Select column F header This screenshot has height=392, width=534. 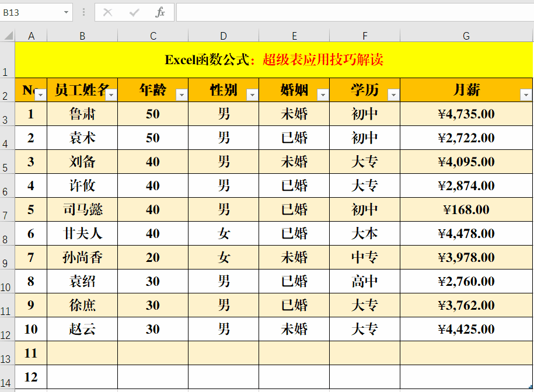365,36
